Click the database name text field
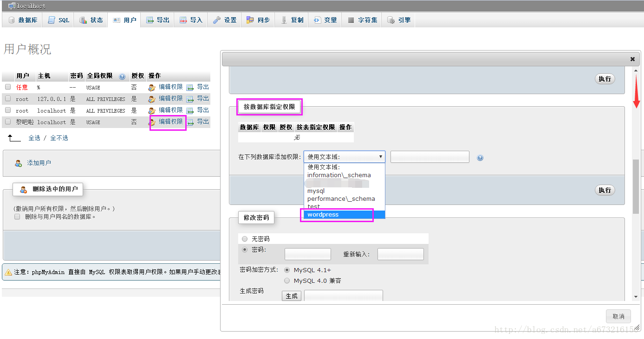Image resolution: width=644 pixels, height=339 pixels. click(430, 157)
